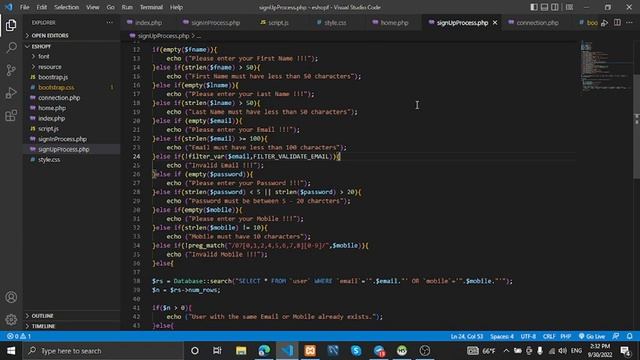Open the Edit menu

42,7
